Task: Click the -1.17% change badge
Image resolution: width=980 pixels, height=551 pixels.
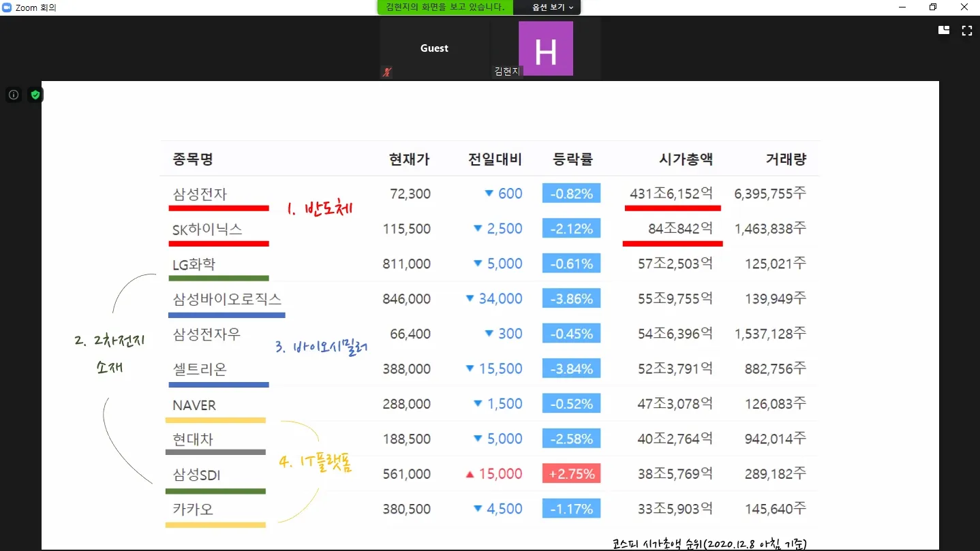Action: 571,508
